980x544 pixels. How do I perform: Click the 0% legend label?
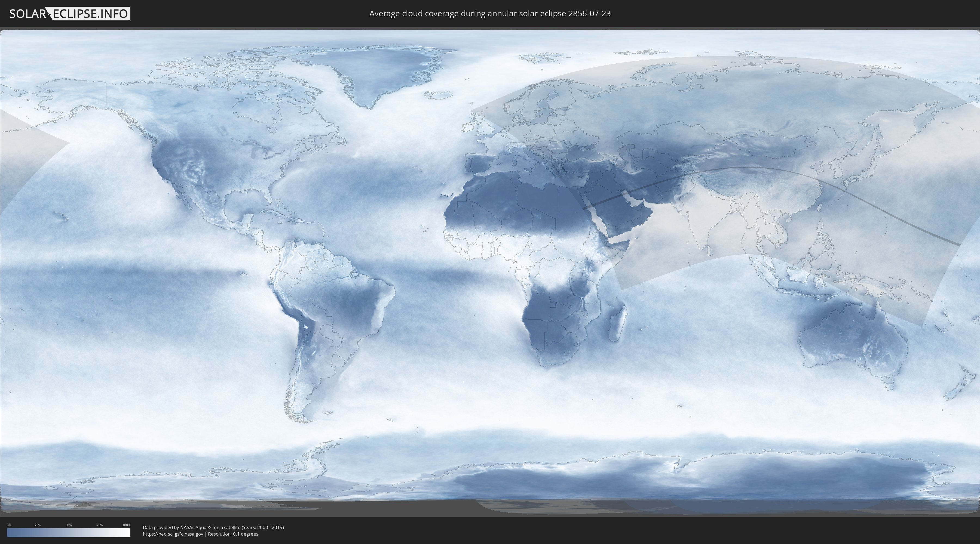9,525
